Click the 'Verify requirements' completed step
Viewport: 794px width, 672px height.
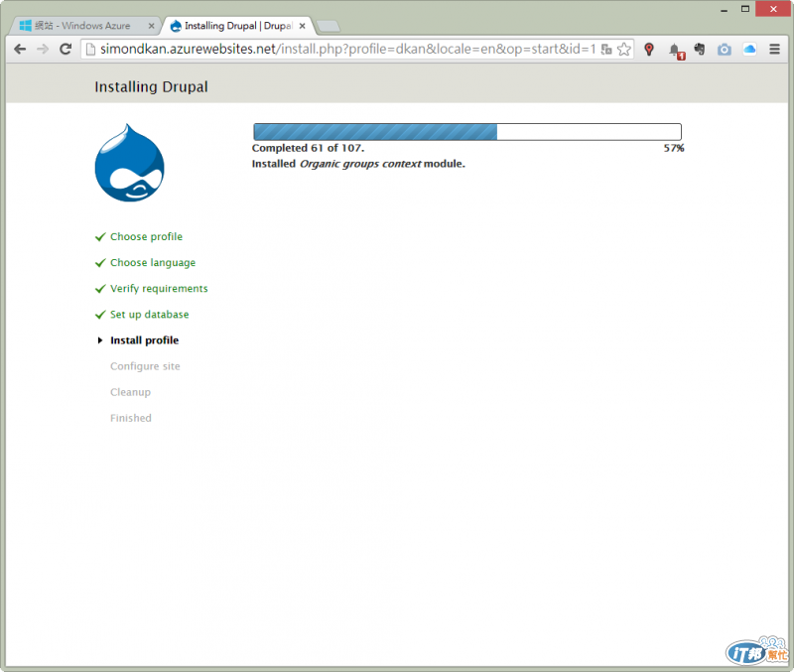tap(159, 288)
